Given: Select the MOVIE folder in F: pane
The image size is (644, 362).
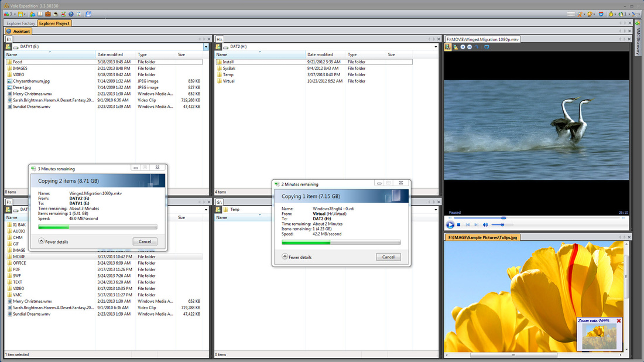Looking at the screenshot, I should click(x=19, y=257).
